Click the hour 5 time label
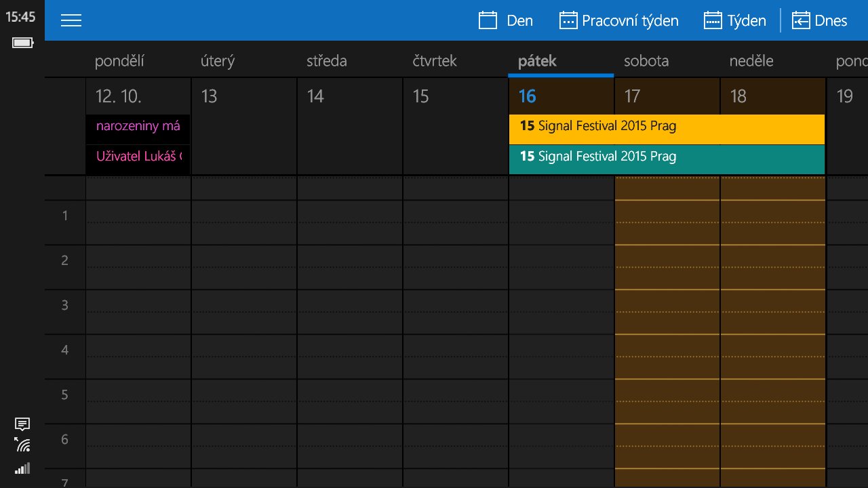The width and height of the screenshot is (868, 488). tap(65, 395)
